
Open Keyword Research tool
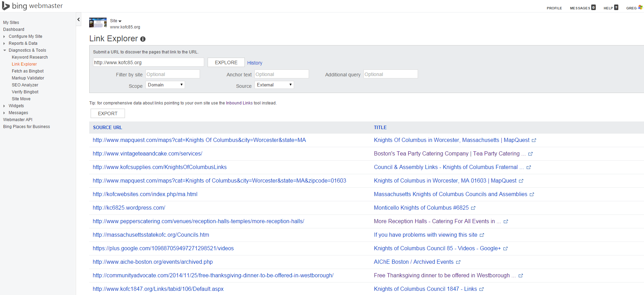click(x=30, y=57)
